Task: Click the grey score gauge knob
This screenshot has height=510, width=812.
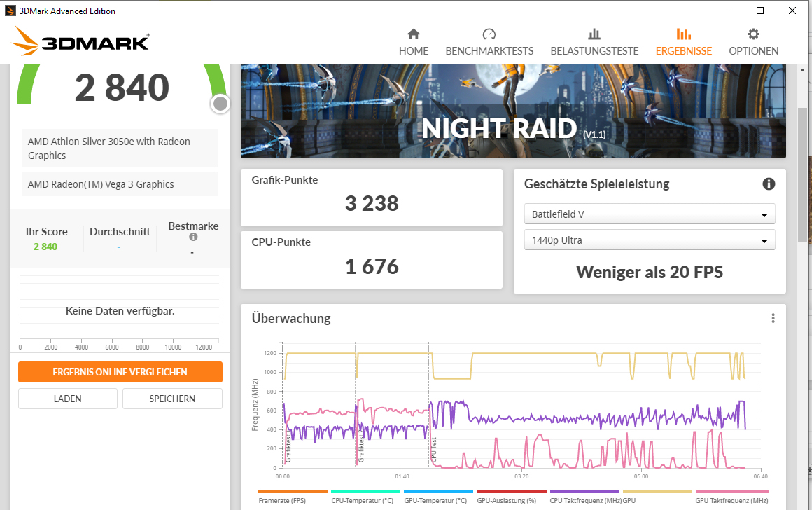Action: tap(220, 104)
